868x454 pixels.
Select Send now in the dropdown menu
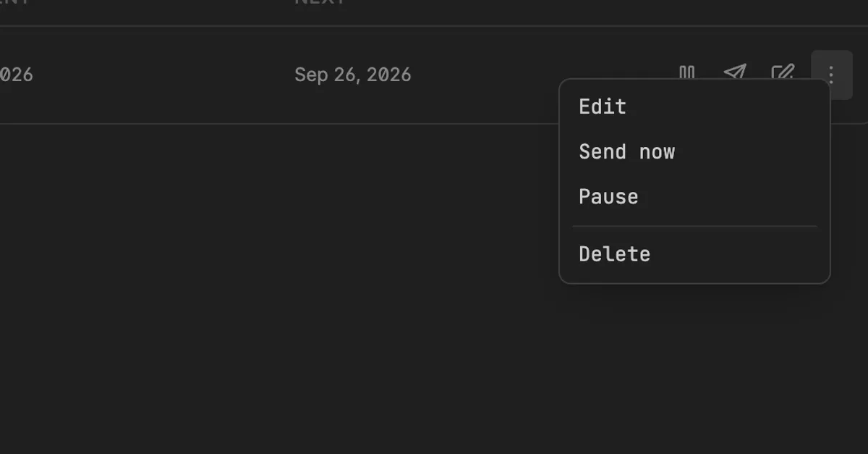pos(627,151)
